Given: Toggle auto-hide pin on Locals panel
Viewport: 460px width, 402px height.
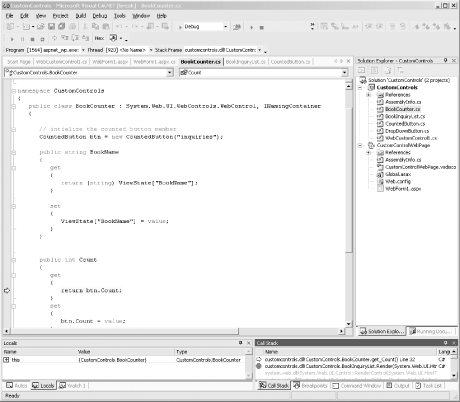Looking at the screenshot, I should 241,343.
